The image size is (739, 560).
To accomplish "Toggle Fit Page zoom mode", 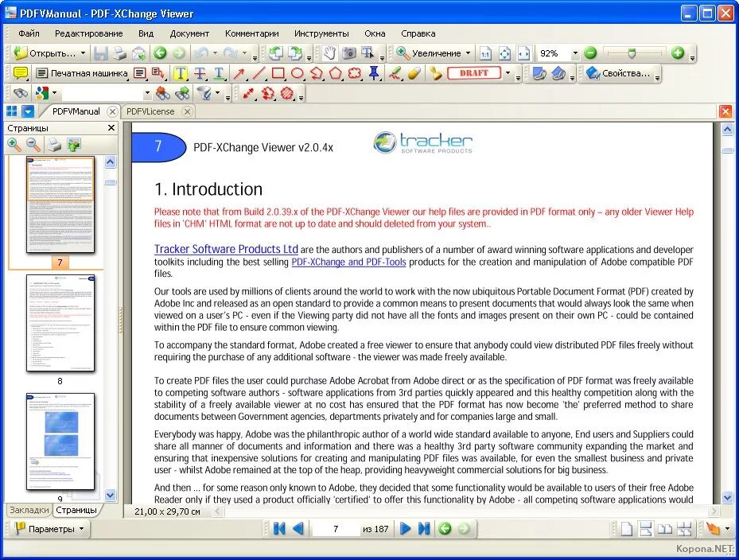I will (x=504, y=53).
